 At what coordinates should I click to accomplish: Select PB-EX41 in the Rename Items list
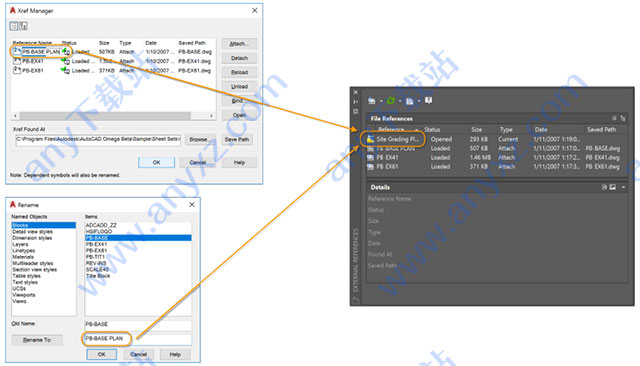click(96, 244)
